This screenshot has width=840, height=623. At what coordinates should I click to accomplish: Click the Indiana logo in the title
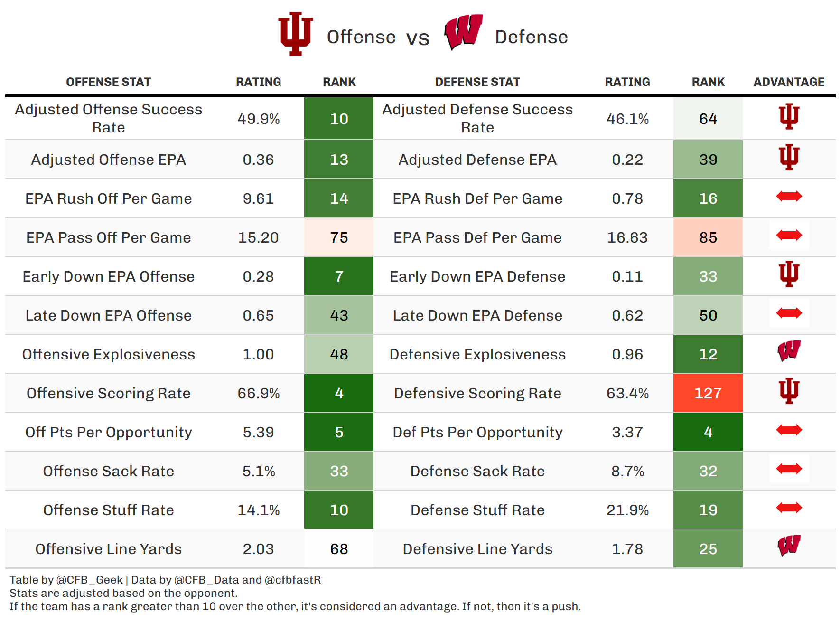[x=295, y=34]
